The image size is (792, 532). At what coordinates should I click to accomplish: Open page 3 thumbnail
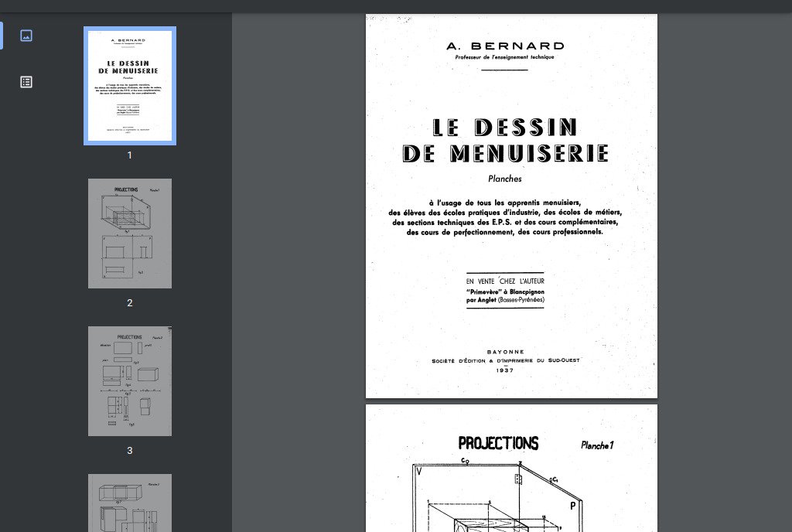(x=130, y=381)
